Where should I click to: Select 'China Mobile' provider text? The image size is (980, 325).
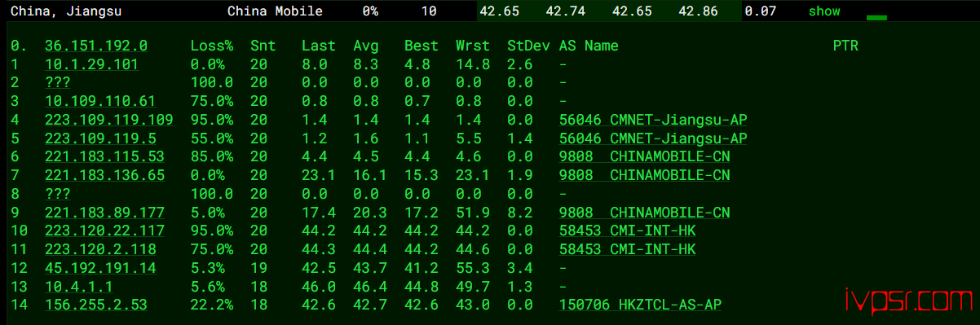(x=275, y=11)
